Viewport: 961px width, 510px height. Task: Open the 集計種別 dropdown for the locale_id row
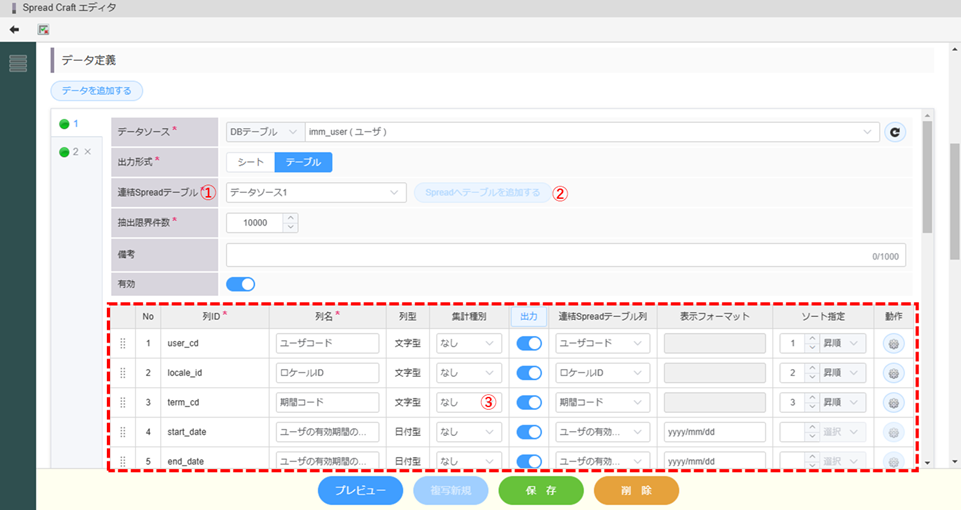(469, 373)
